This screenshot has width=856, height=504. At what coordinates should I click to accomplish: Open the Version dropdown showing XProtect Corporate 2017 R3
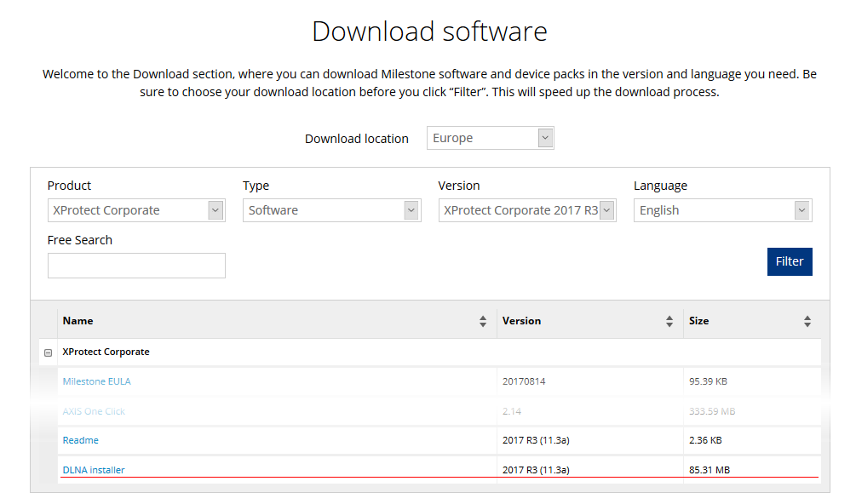click(606, 209)
